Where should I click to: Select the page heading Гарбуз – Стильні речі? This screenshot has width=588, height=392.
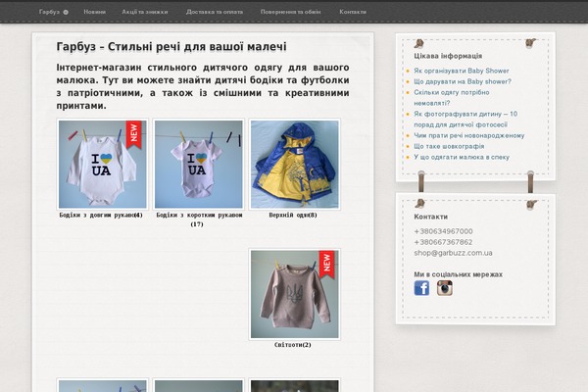(x=171, y=46)
